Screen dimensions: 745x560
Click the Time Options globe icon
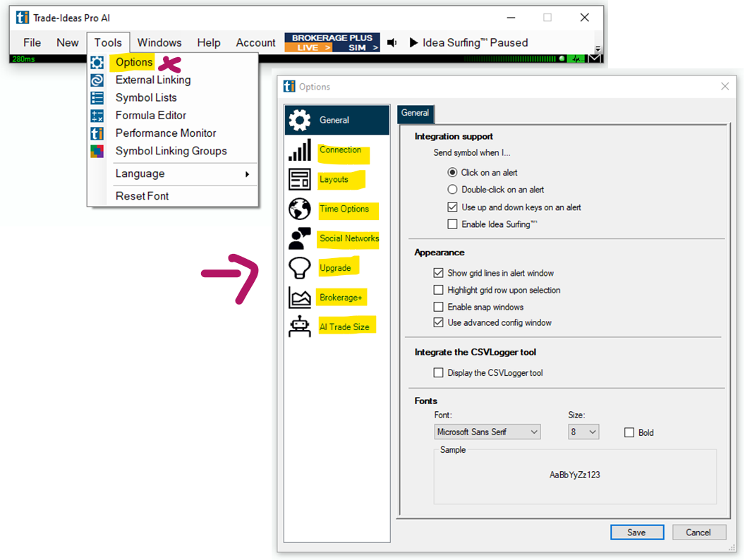coord(300,209)
